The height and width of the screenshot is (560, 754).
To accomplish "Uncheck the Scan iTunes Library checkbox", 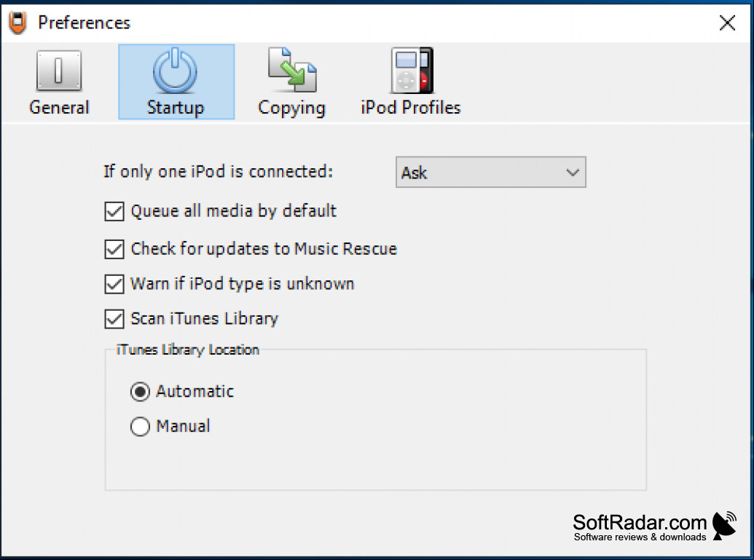I will (x=114, y=319).
